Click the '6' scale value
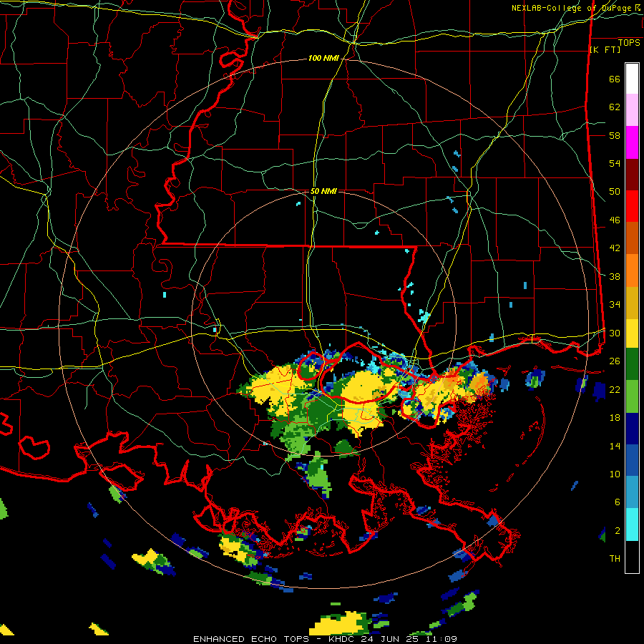The width and height of the screenshot is (644, 644). pos(618,502)
